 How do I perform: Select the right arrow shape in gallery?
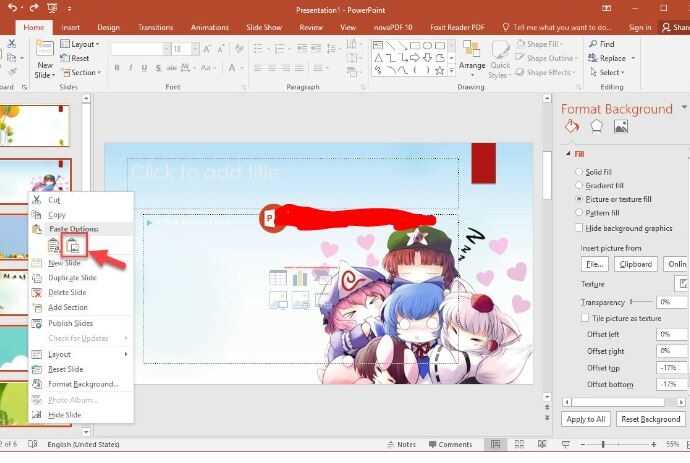point(415,58)
